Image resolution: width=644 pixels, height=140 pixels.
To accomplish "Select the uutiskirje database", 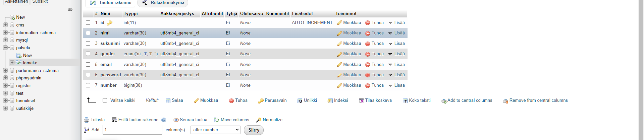I will pos(25,109).
